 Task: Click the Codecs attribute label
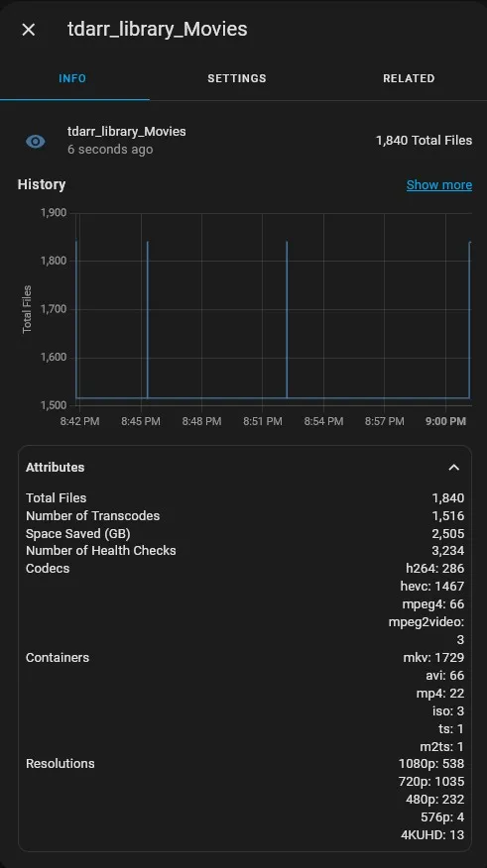(x=48, y=568)
